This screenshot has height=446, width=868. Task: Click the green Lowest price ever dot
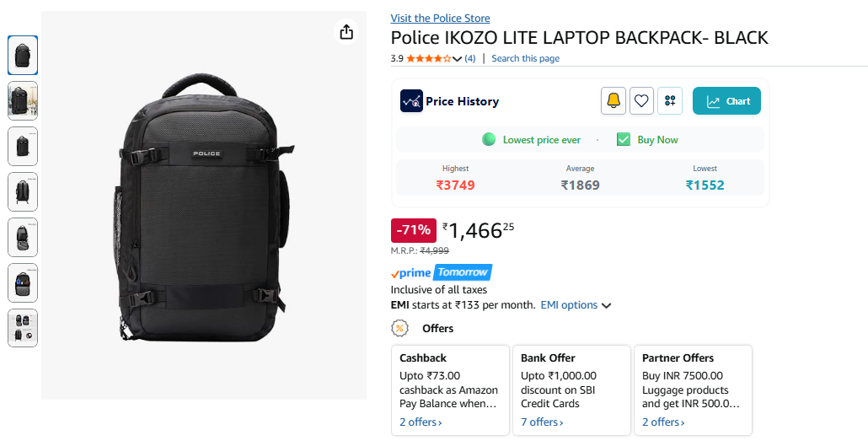489,140
